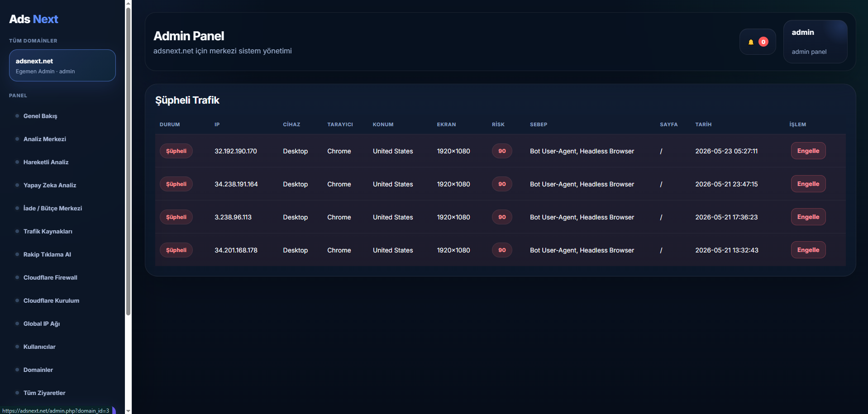Viewport: 868px width, 414px height.
Task: Open Genel Bakış in sidebar
Action: (40, 116)
